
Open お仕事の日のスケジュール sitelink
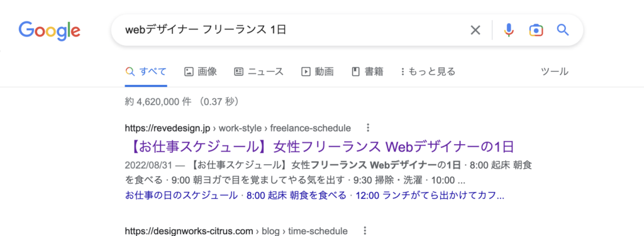(181, 195)
